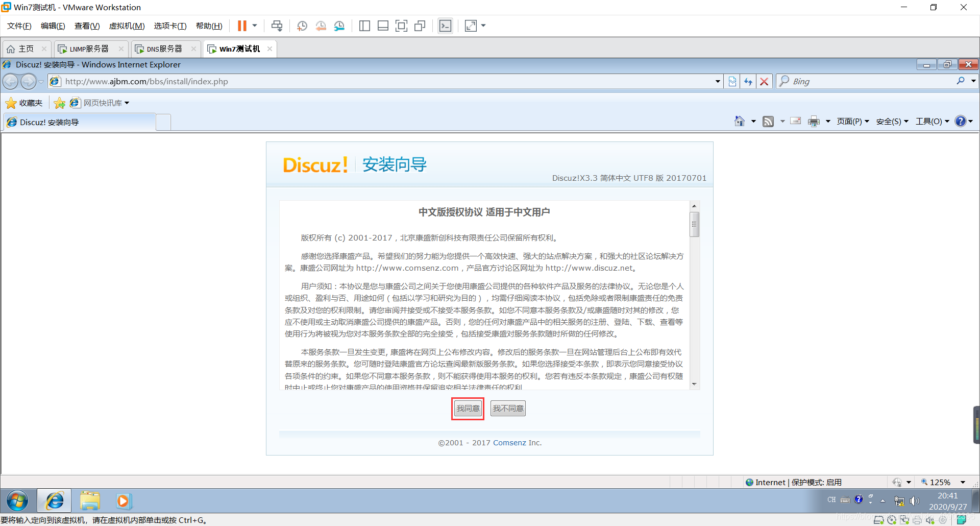The height and width of the screenshot is (526, 980).
Task: Click the Windows Start button
Action: [x=17, y=501]
